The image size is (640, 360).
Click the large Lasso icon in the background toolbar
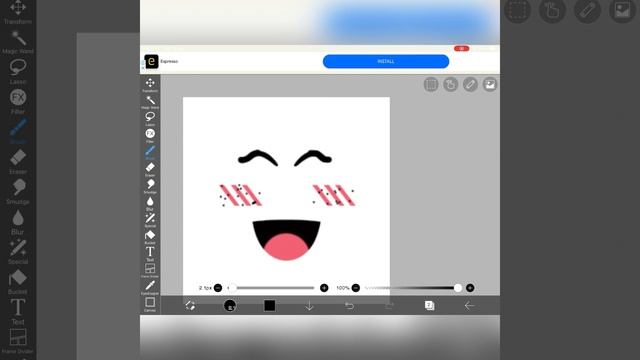click(x=18, y=67)
